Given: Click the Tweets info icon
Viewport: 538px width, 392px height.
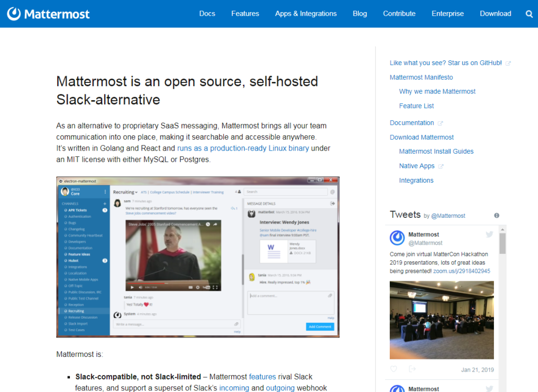Looking at the screenshot, I should [496, 216].
